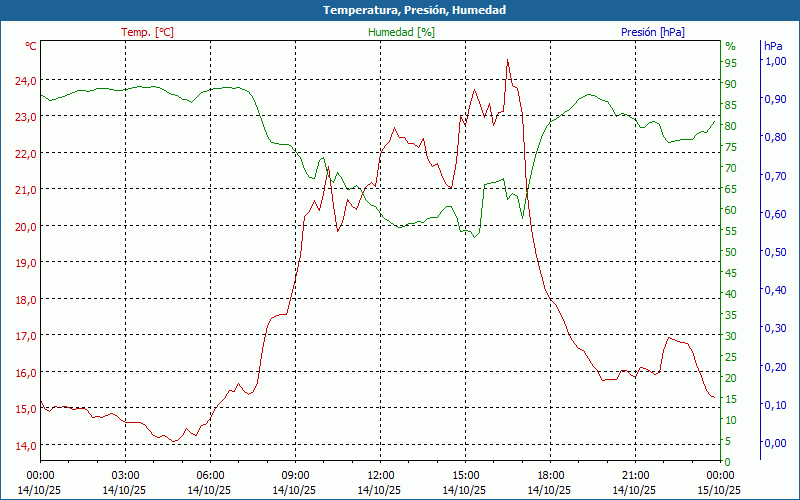Click the °C unit label on left axis

pos(31,46)
